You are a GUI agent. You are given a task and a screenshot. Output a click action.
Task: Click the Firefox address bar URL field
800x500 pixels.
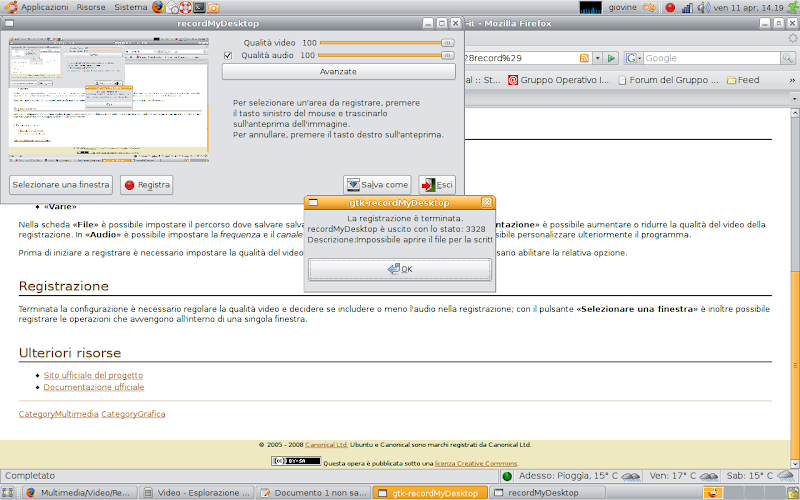pos(520,58)
